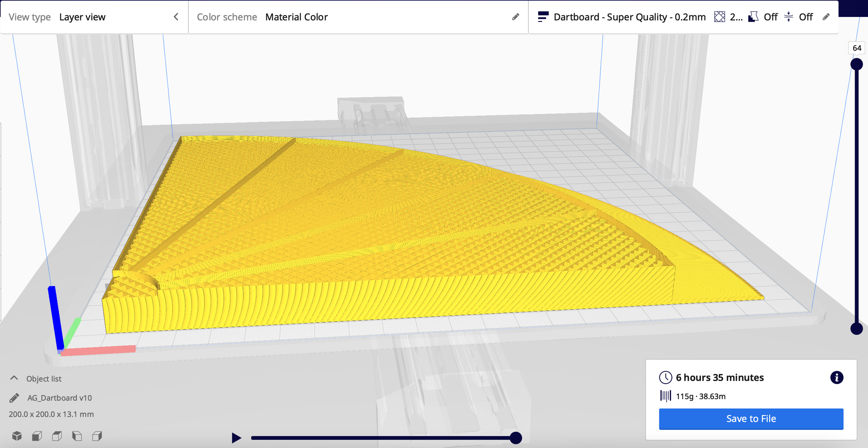Switch to front view orientation icon
Screen dimensions: 868x448
[x=37, y=436]
